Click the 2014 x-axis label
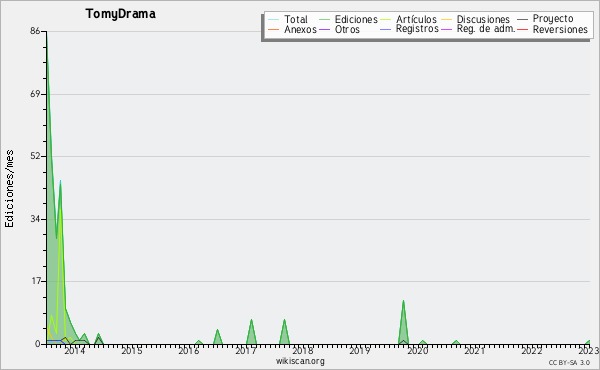Viewport: 600px width, 370px height. coord(75,351)
